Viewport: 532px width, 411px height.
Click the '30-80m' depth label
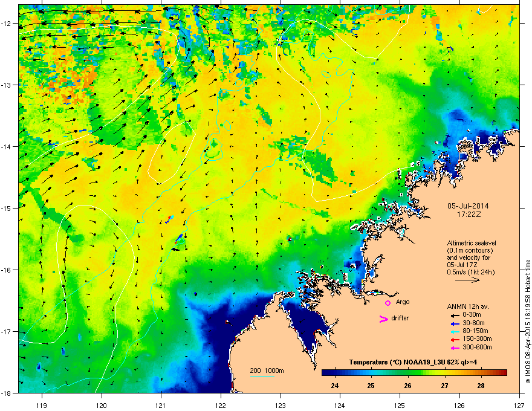(x=473, y=323)
